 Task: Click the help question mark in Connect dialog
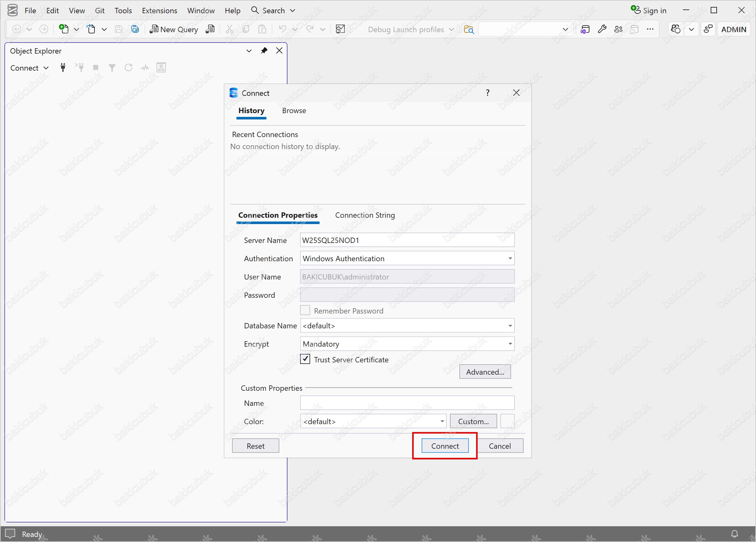click(x=488, y=93)
